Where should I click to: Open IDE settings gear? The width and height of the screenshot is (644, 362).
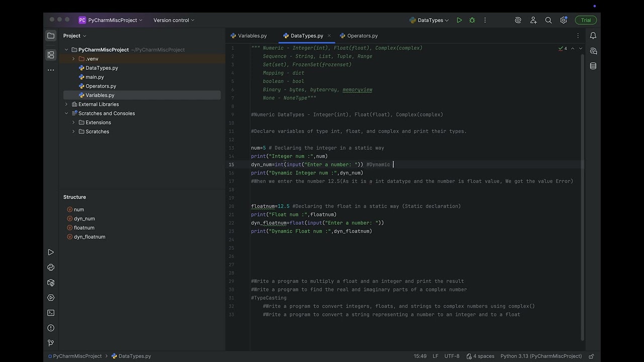pyautogui.click(x=563, y=20)
